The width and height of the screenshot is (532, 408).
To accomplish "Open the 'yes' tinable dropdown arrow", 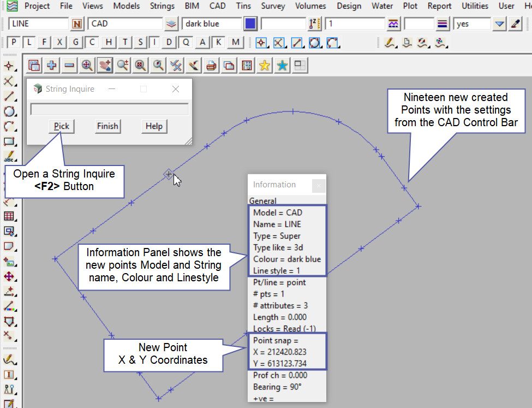I will point(499,24).
